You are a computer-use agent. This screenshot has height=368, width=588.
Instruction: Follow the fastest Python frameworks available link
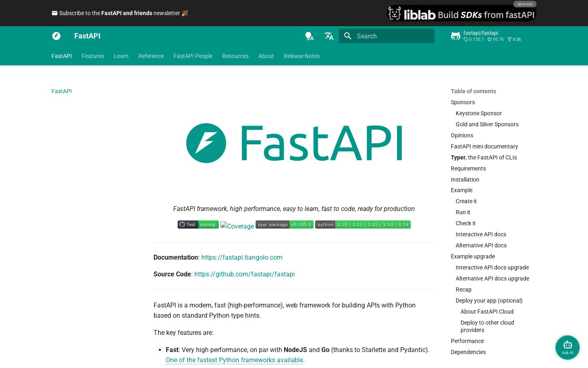pos(234,360)
